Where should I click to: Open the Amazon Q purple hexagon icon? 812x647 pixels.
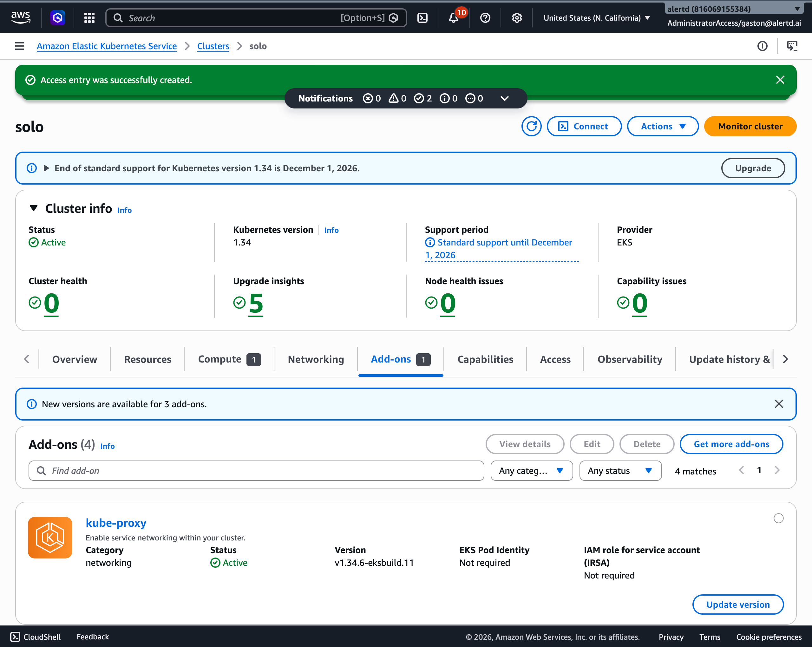58,18
